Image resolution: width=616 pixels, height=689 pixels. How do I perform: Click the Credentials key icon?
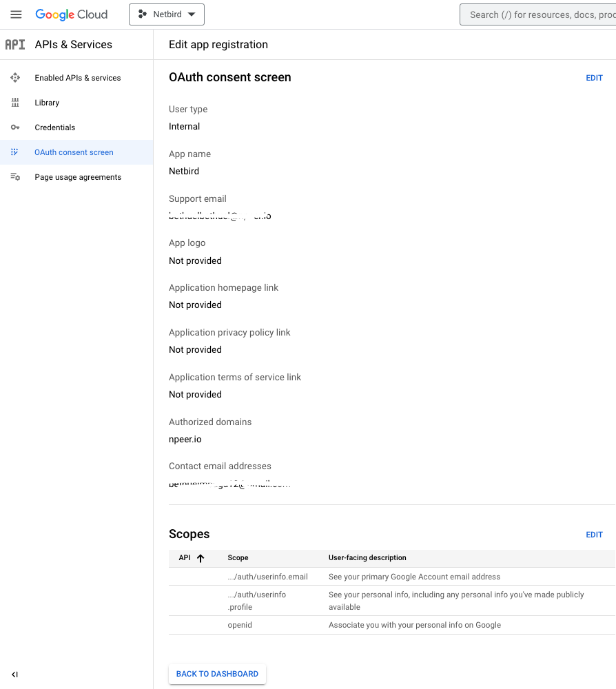pyautogui.click(x=15, y=127)
